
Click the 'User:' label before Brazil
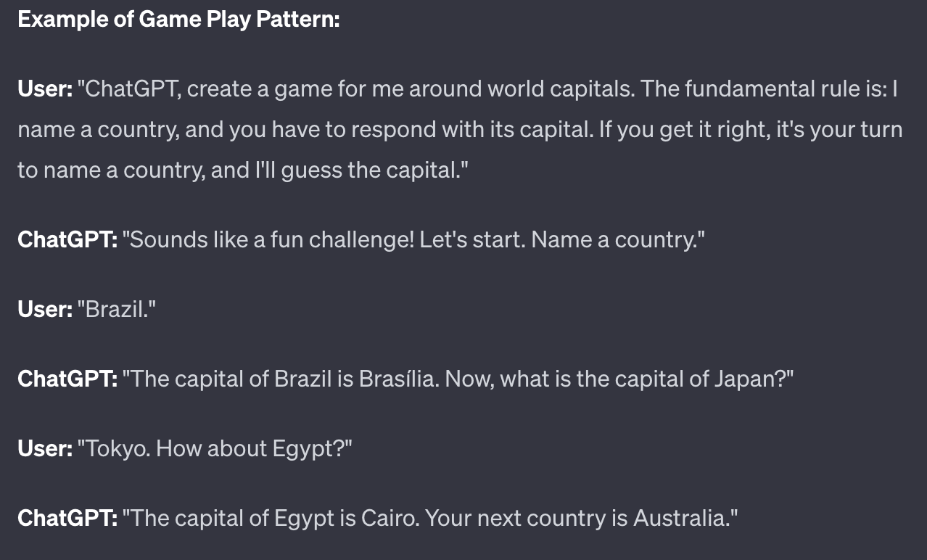click(x=45, y=310)
